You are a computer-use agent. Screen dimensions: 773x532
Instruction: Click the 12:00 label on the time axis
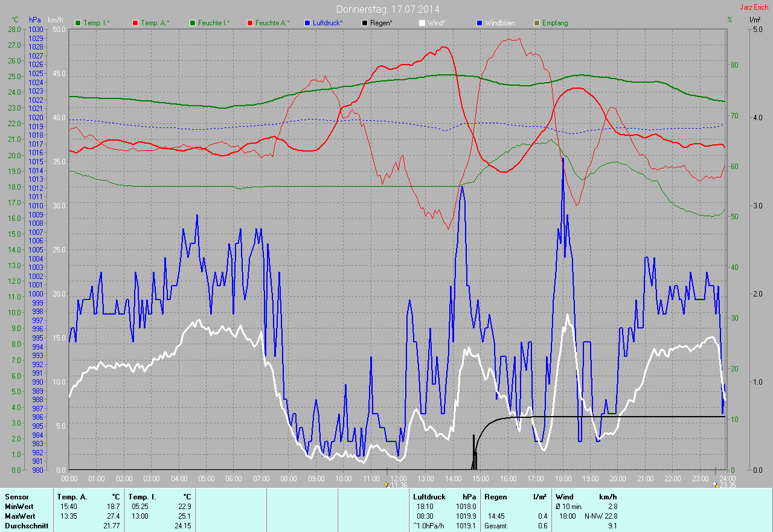pyautogui.click(x=399, y=478)
